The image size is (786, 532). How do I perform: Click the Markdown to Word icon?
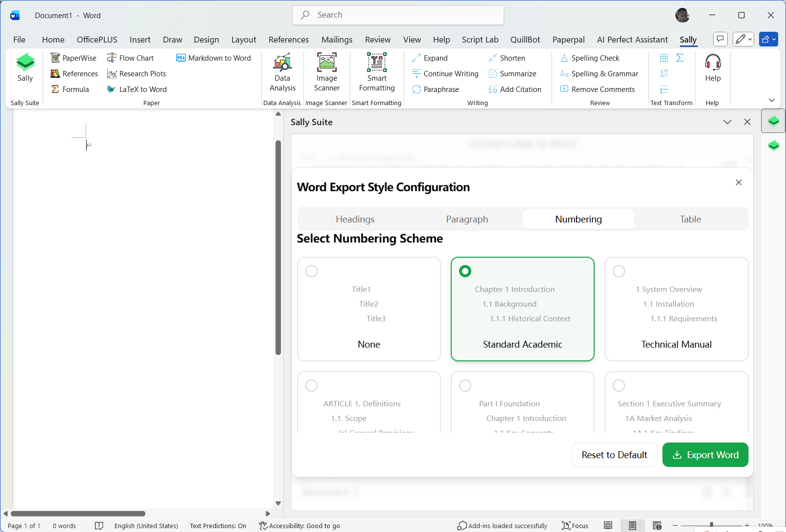181,58
